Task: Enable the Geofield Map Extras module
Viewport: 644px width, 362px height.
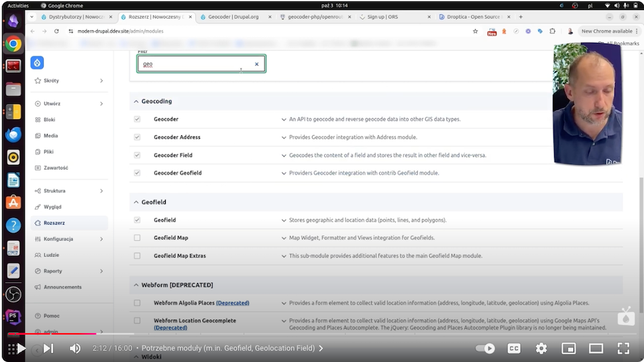Action: pyautogui.click(x=137, y=255)
